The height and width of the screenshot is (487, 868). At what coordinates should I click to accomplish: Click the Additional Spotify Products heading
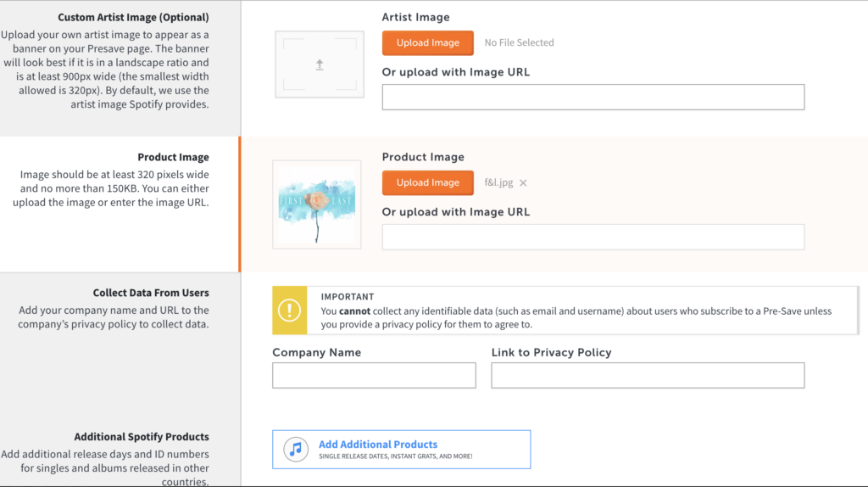(142, 437)
